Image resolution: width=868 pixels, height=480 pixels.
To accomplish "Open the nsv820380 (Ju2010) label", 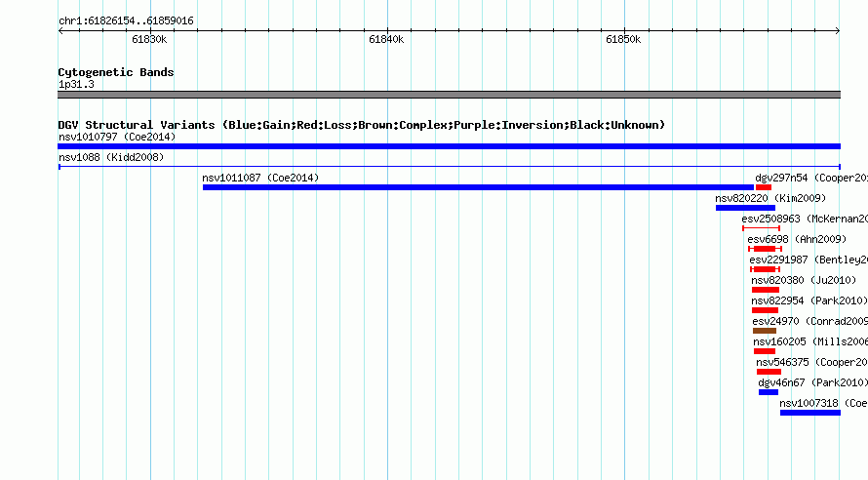I will pyautogui.click(x=804, y=280).
